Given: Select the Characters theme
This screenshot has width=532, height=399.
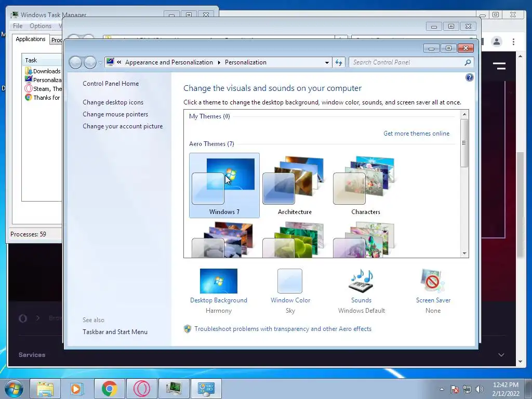Looking at the screenshot, I should (x=365, y=185).
